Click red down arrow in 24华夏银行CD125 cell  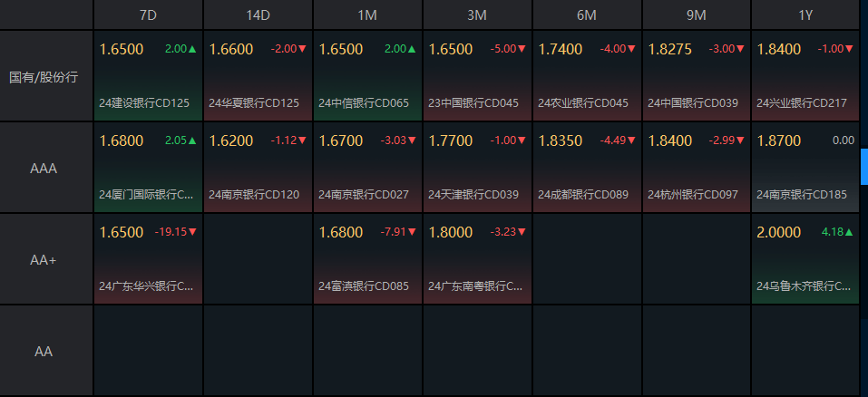(x=302, y=49)
